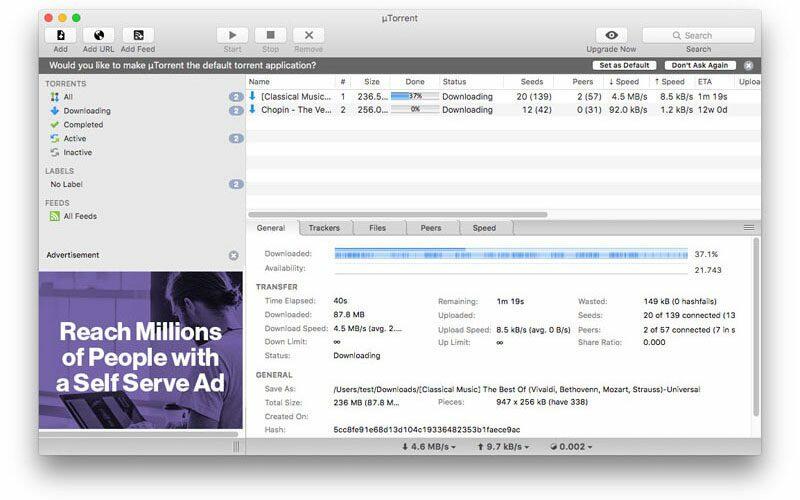The width and height of the screenshot is (800, 500).
Task: Select the [Classical Music... torrent row
Action: (x=503, y=96)
